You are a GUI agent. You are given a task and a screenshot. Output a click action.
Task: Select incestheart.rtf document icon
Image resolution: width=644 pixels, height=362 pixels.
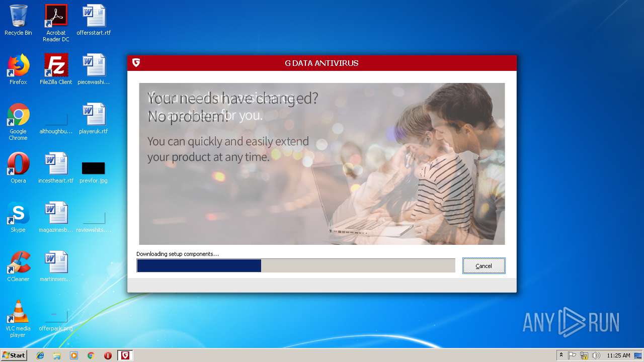pyautogui.click(x=56, y=168)
